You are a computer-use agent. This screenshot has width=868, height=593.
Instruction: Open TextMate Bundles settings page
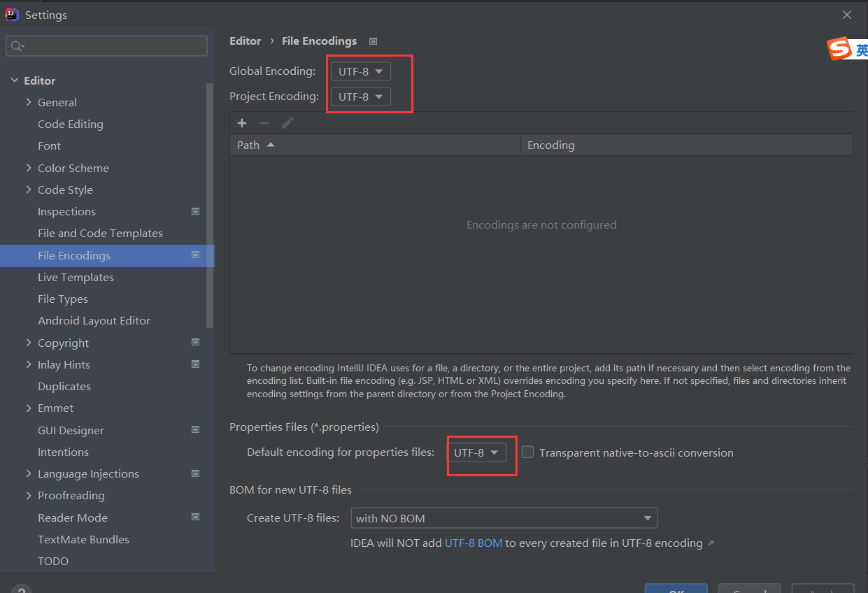pos(83,539)
